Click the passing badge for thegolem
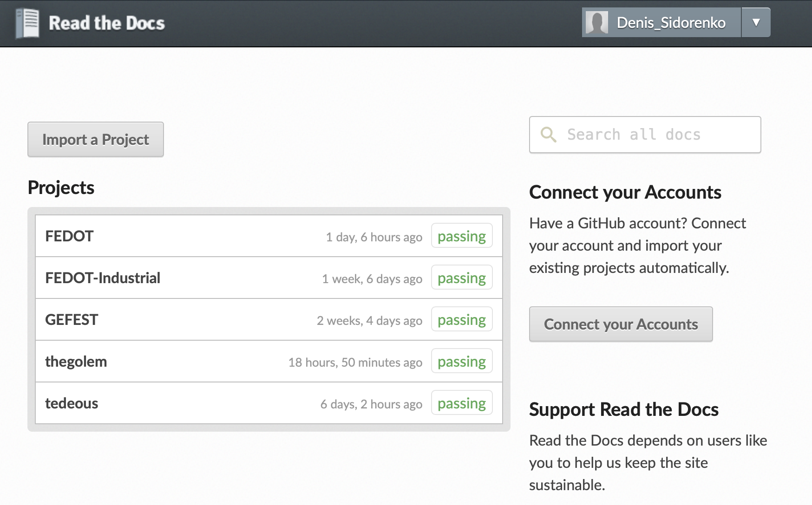The height and width of the screenshot is (505, 812). tap(462, 361)
